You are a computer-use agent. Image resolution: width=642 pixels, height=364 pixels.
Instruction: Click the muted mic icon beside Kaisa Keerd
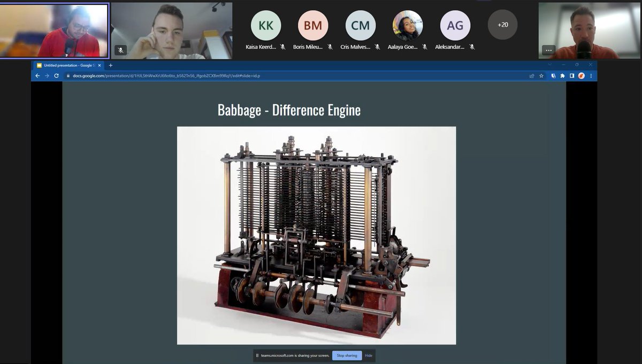tap(282, 47)
